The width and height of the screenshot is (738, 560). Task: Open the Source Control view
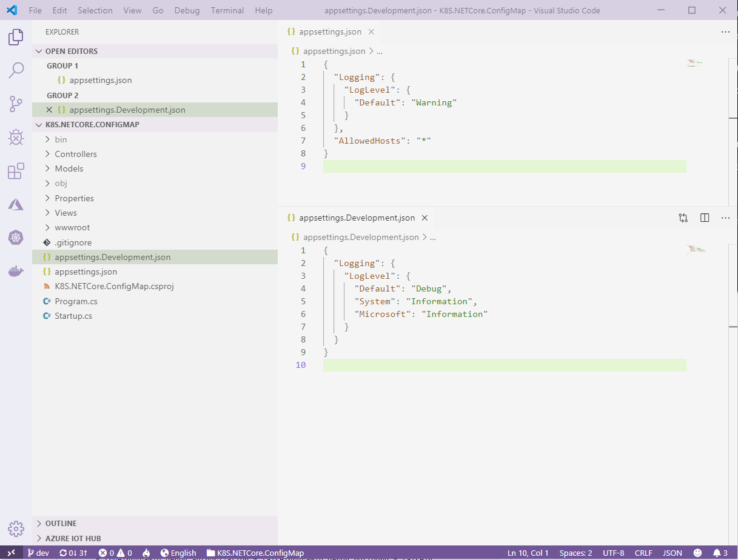16,104
